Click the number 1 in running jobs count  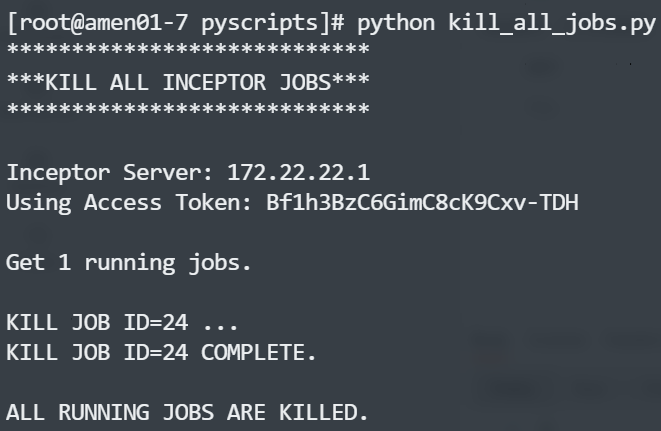[64, 264]
